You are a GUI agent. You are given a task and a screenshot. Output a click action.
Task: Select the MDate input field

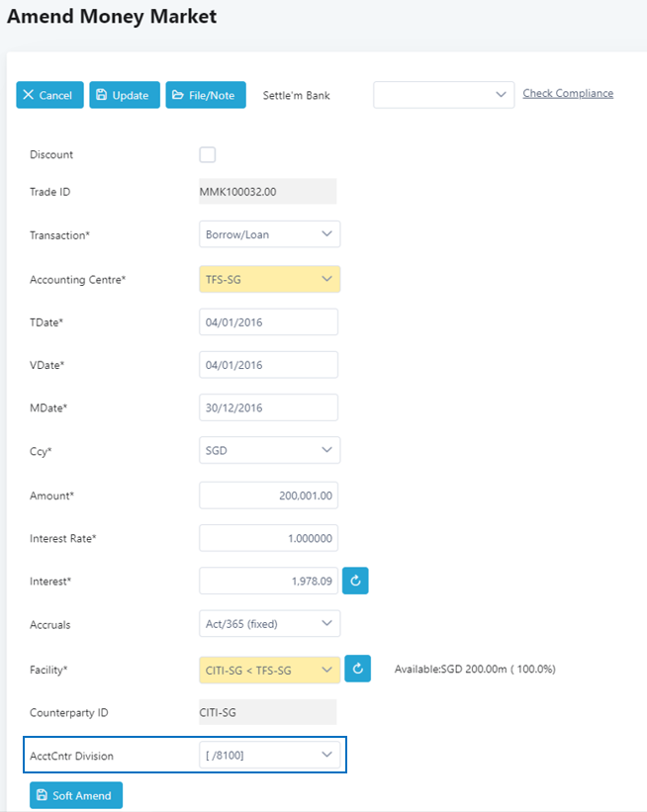point(269,407)
